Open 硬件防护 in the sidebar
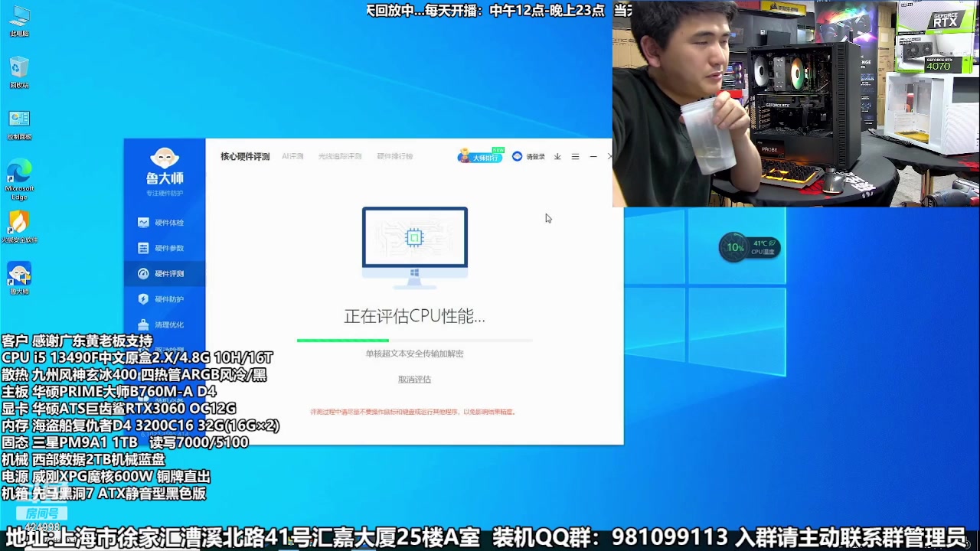 click(x=164, y=299)
